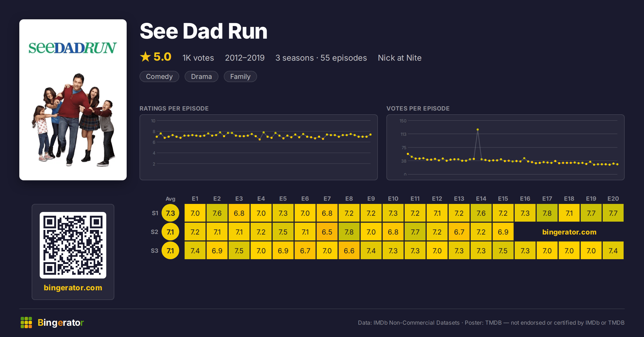Follow bingerator.com link in season two row
Viewport: 644px width, 337px height.
(569, 232)
